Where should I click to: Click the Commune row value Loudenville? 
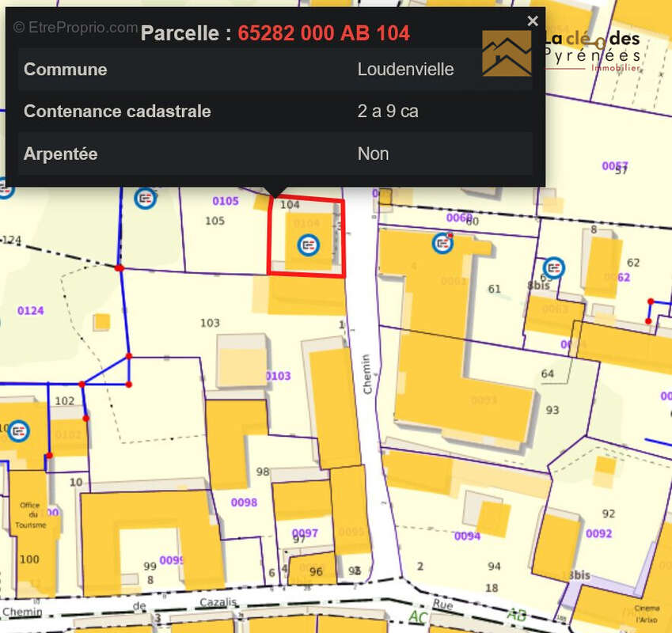(405, 70)
